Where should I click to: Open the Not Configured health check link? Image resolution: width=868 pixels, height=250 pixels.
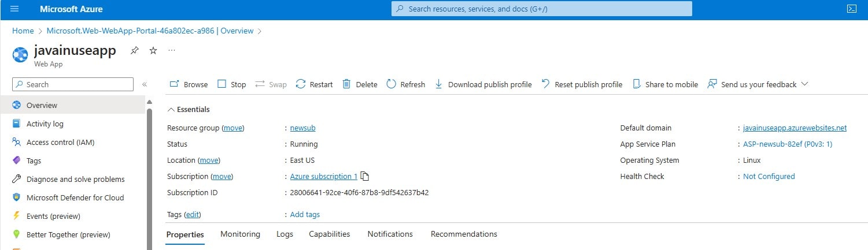tap(769, 177)
